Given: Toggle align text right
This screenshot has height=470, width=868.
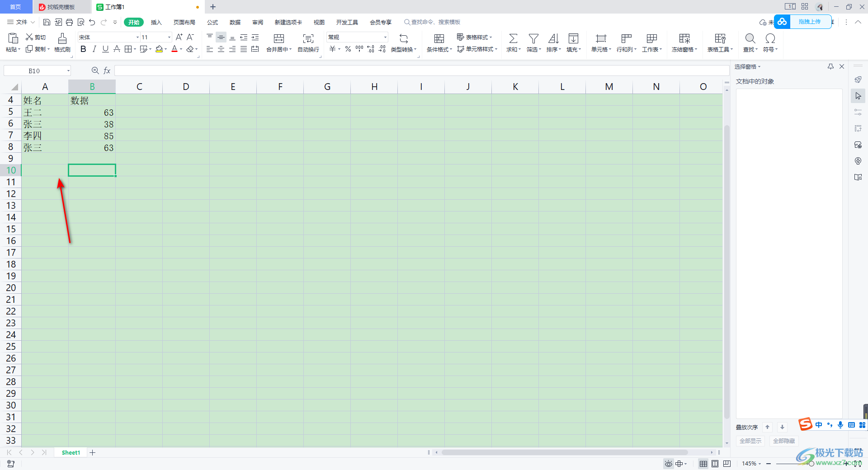Looking at the screenshot, I should point(232,49).
